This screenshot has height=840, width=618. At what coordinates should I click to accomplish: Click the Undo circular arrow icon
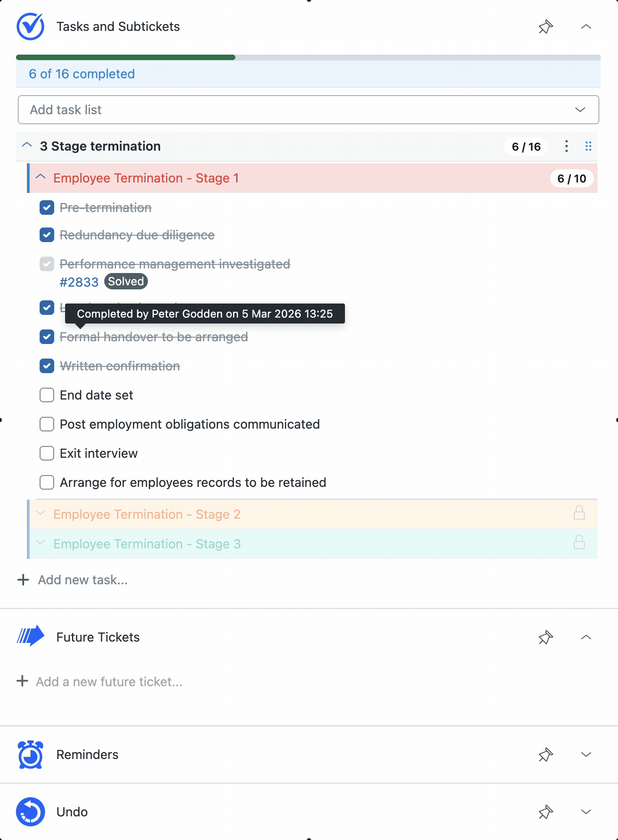click(x=30, y=812)
